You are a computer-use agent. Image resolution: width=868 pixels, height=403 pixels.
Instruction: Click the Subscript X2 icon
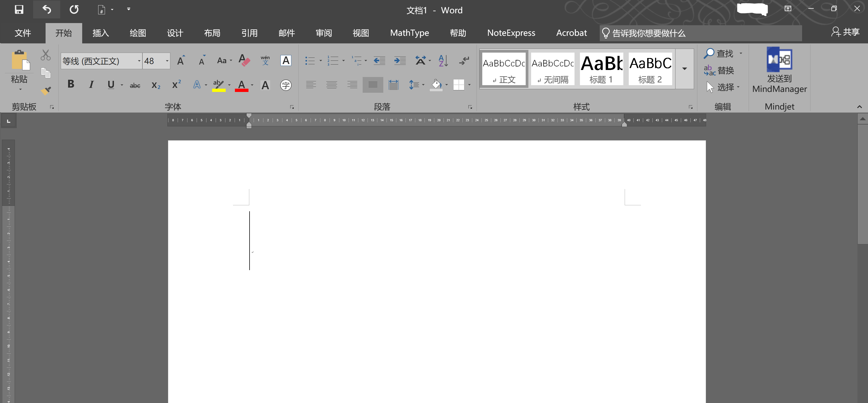click(x=156, y=85)
